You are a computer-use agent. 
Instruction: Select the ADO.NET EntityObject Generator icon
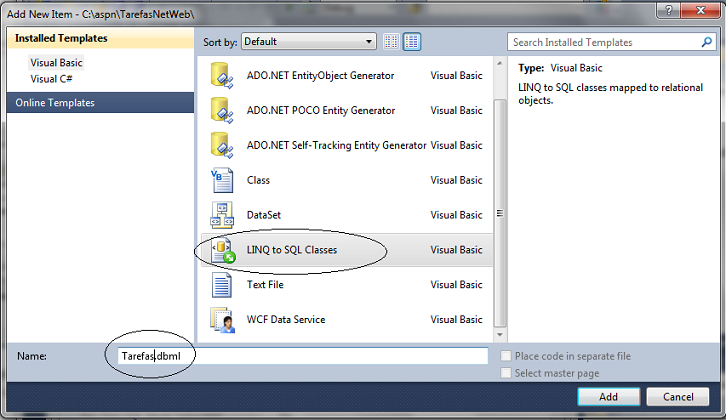pyautogui.click(x=222, y=75)
